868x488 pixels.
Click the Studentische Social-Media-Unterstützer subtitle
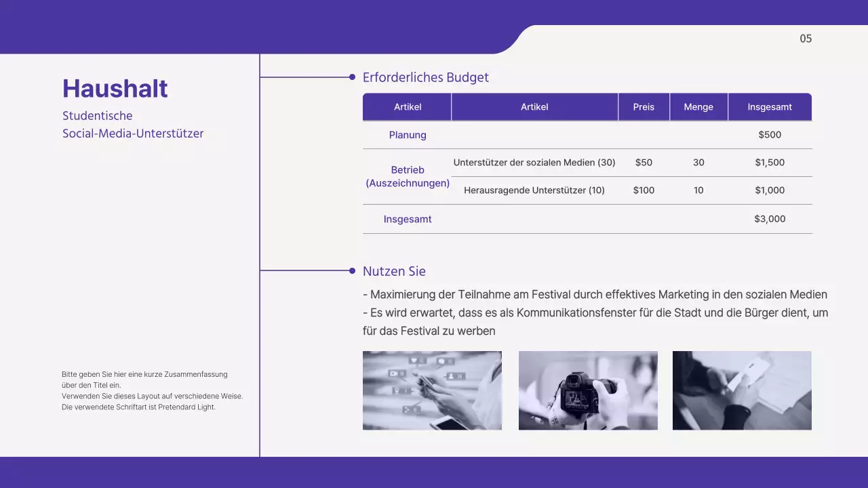click(133, 125)
